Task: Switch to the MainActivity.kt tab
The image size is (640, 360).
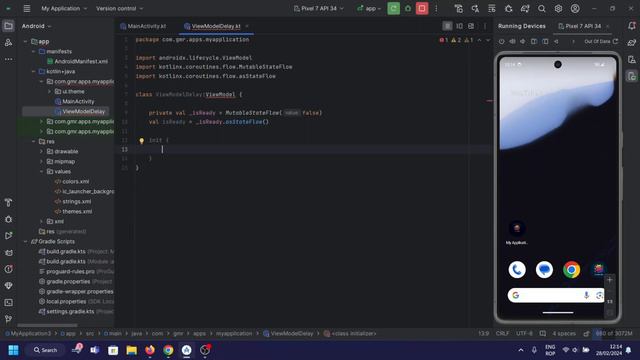Action: coord(143,26)
